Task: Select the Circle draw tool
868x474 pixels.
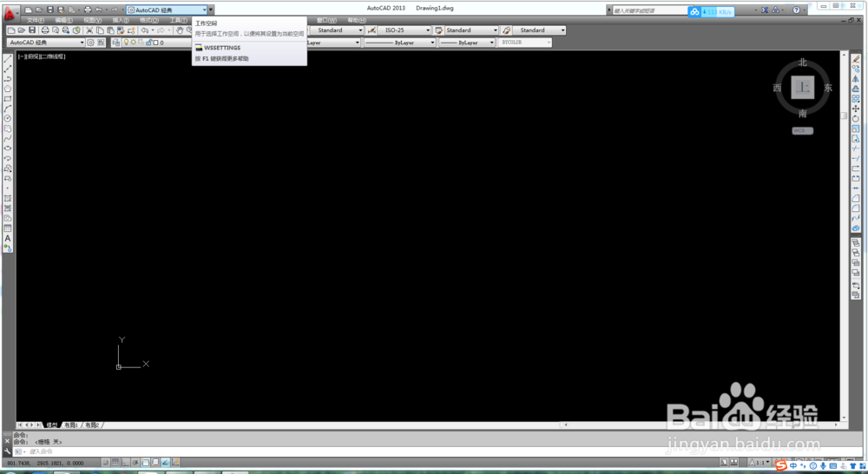Action: click(x=8, y=118)
